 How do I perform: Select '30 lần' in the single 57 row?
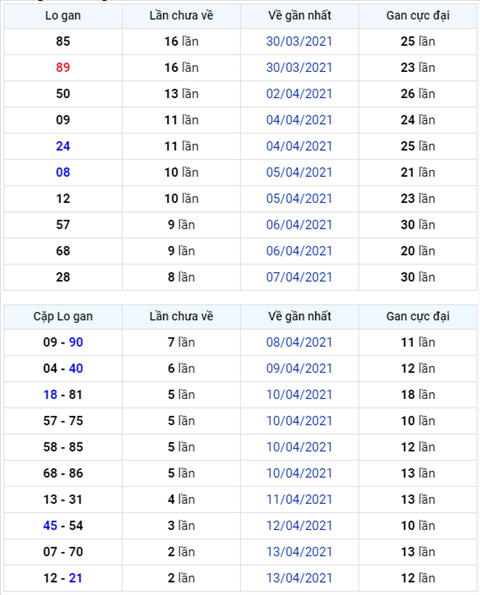point(418,225)
